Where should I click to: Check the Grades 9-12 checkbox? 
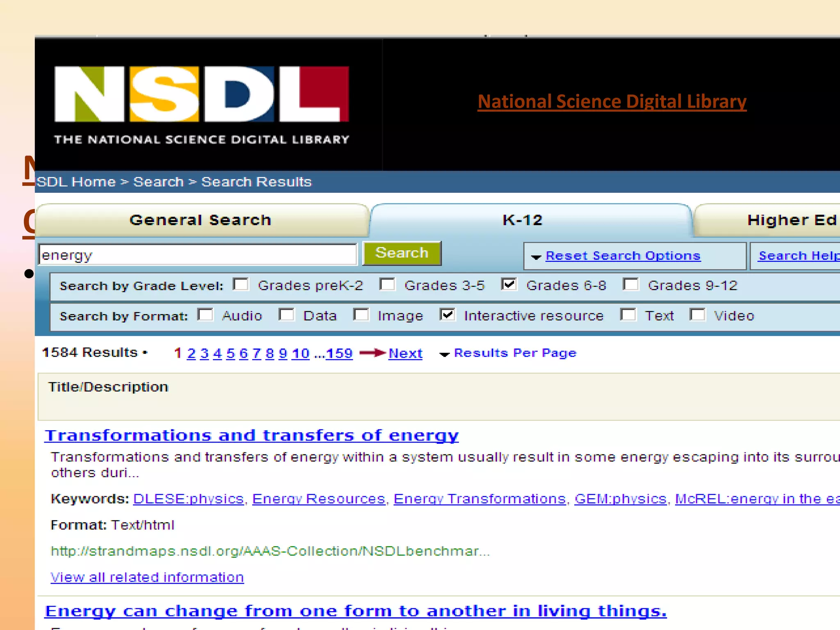(631, 284)
